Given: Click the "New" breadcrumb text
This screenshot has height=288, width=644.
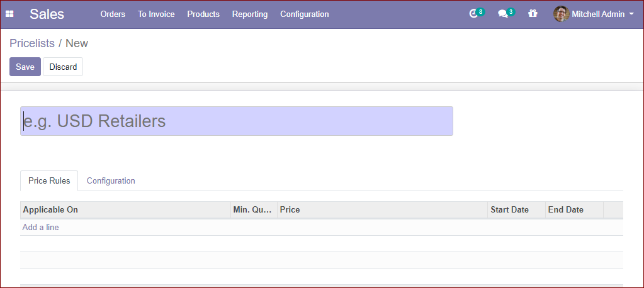Looking at the screenshot, I should 77,43.
